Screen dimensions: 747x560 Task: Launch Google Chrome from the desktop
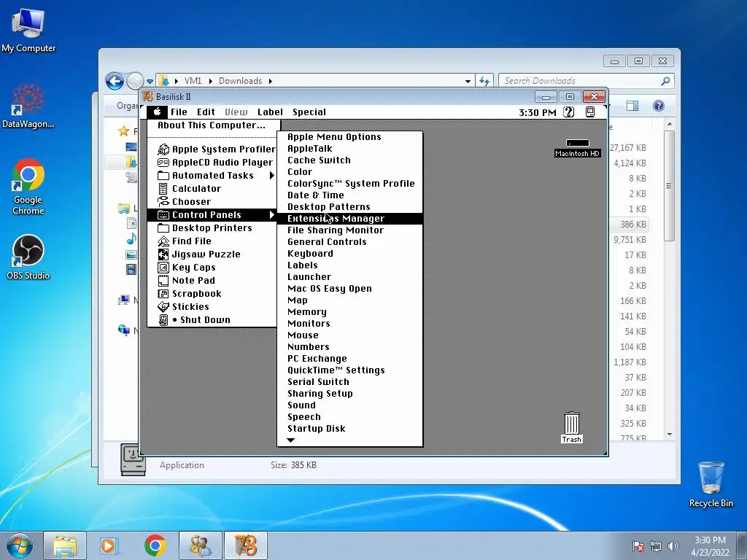click(28, 187)
